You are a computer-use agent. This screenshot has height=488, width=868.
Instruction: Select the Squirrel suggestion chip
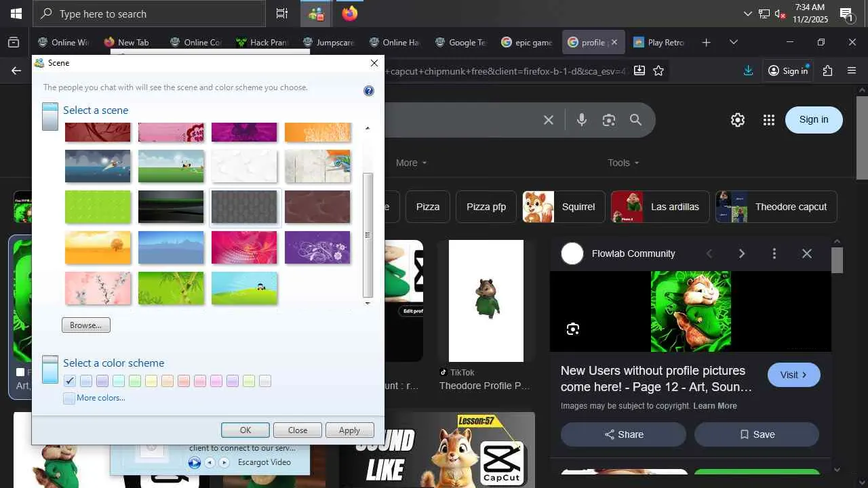(563, 207)
